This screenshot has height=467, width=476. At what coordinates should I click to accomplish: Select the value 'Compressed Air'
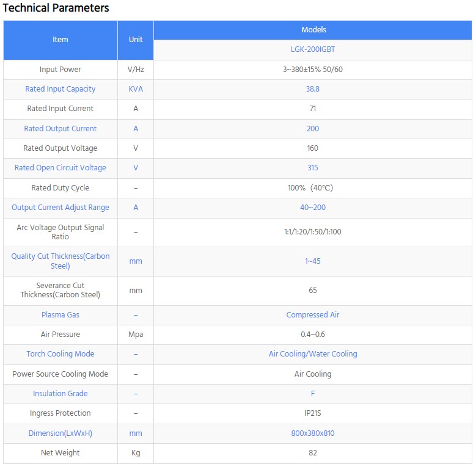click(313, 315)
